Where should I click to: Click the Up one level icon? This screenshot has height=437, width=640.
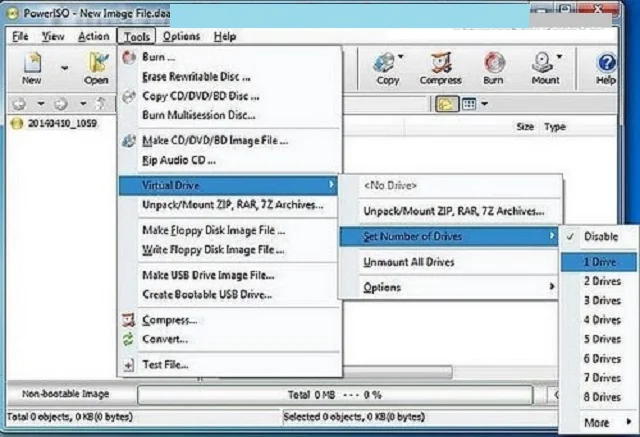click(x=100, y=104)
